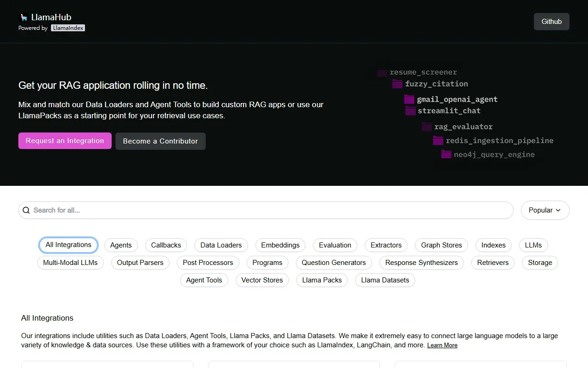Choose the Llama Packs filter chip
Viewport: 588px width, 368px height.
[322, 280]
